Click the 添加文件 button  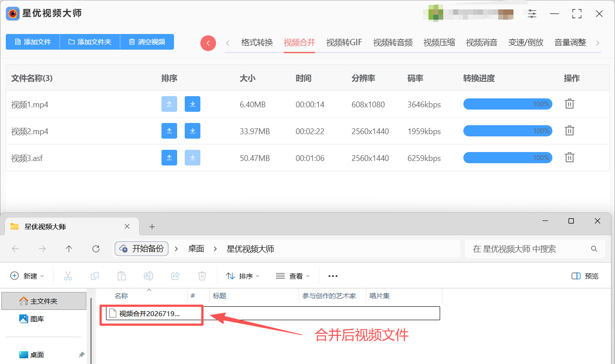pos(33,42)
